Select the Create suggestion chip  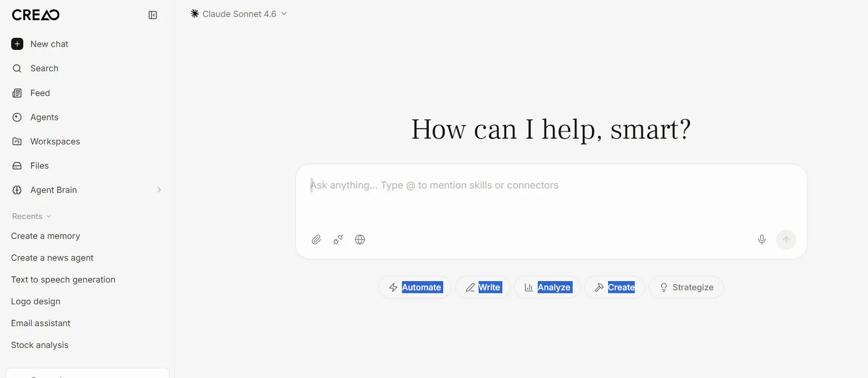pyautogui.click(x=614, y=287)
